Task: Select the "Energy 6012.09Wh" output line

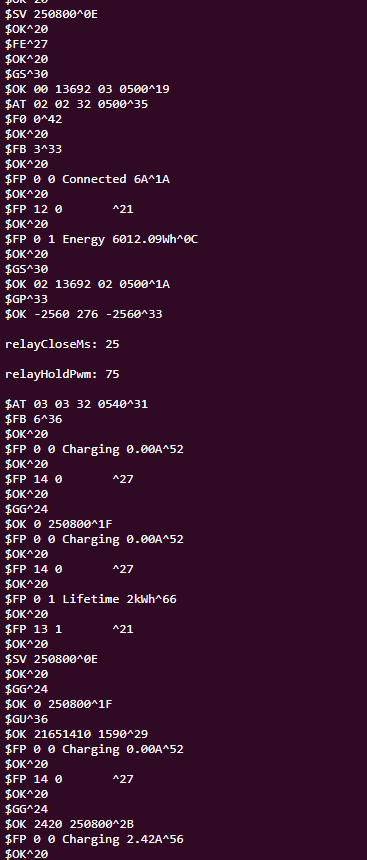Action: pyautogui.click(x=101, y=239)
